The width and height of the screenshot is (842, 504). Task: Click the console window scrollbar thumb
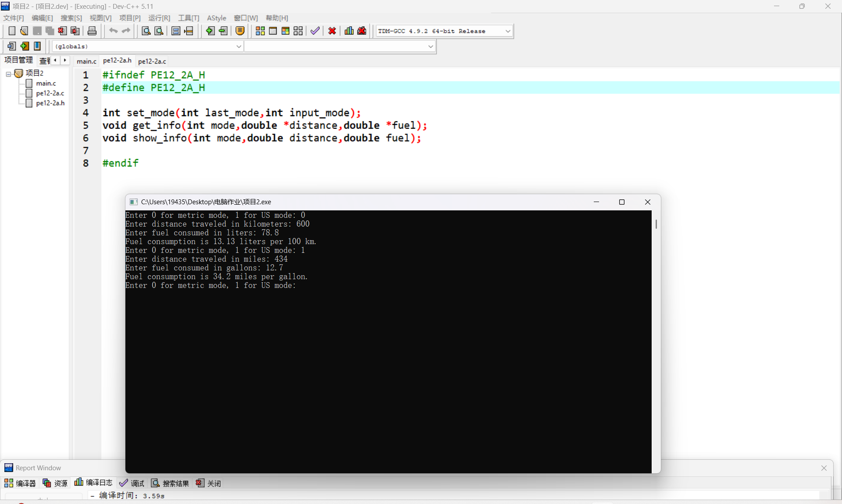click(656, 224)
